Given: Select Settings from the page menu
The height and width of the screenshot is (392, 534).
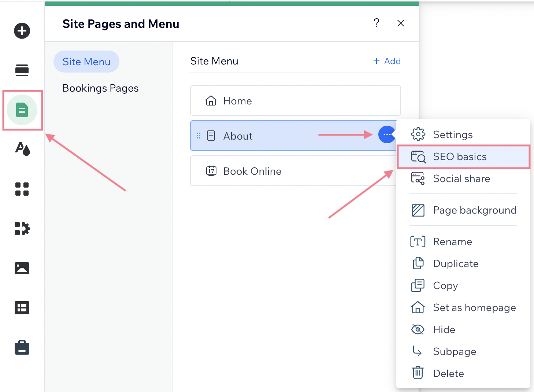Looking at the screenshot, I should 453,134.
